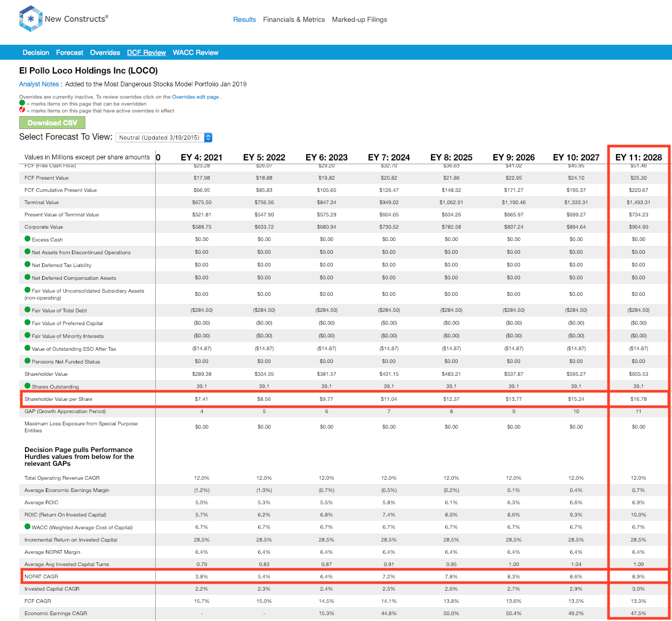Select the 10.0% ROIC cell for 2028
This screenshot has height=621, width=672.
click(x=638, y=515)
